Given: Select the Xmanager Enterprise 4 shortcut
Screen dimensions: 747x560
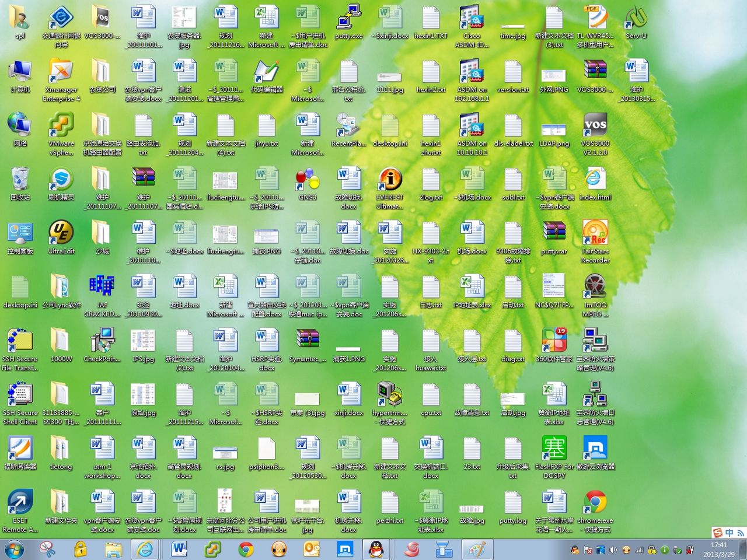Looking at the screenshot, I should (61, 80).
